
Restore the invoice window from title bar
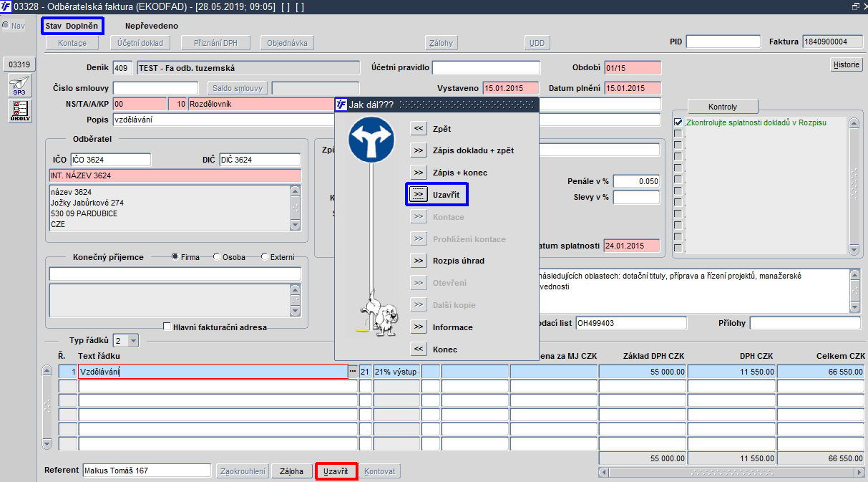coord(855,6)
